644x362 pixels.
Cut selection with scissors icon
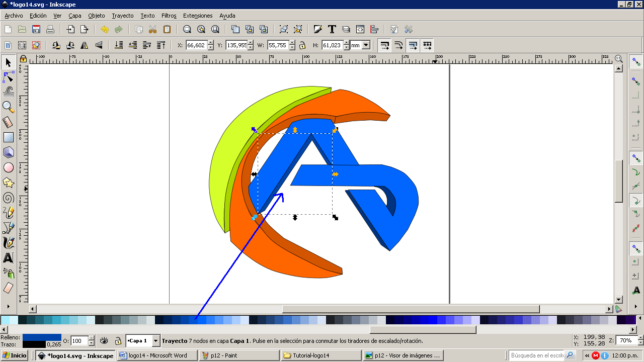(x=153, y=29)
